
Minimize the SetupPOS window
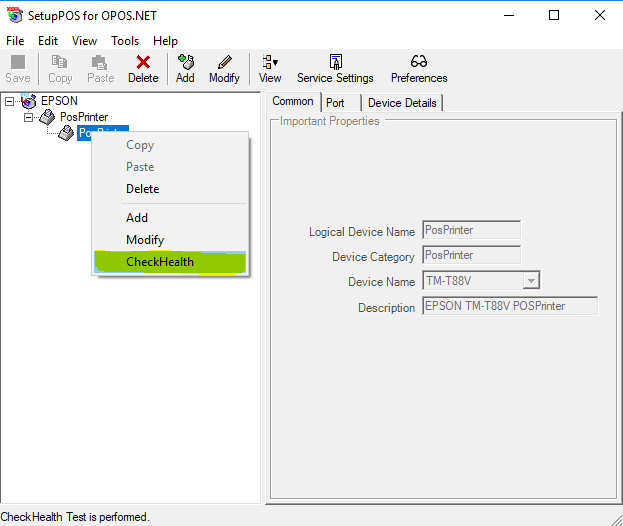click(509, 15)
